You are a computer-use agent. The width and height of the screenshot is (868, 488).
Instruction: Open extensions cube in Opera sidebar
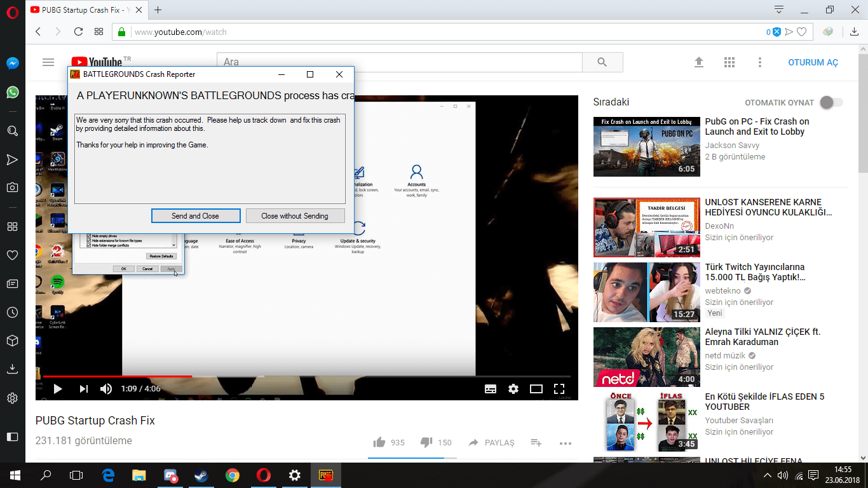pyautogui.click(x=12, y=341)
